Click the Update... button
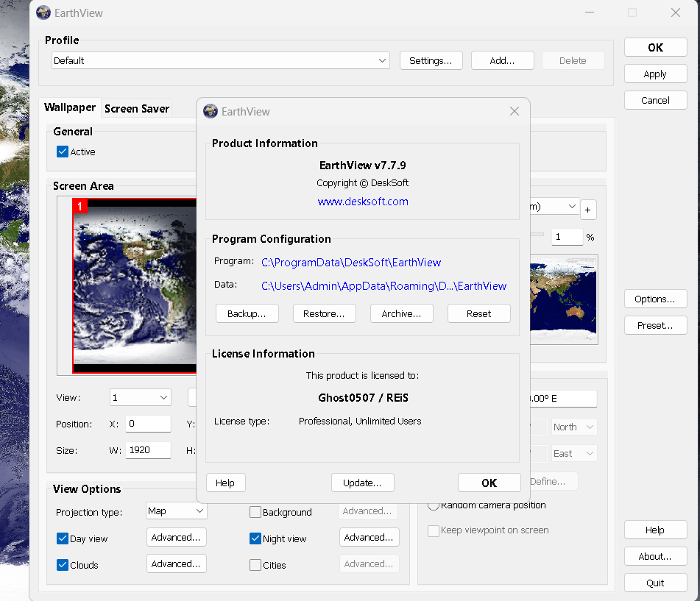The image size is (700, 601). point(362,483)
